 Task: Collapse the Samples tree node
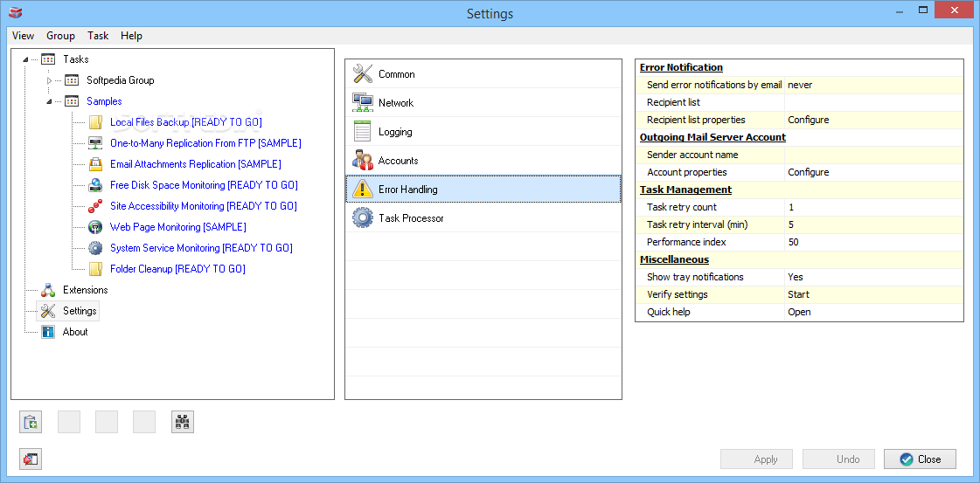pyautogui.click(x=49, y=101)
